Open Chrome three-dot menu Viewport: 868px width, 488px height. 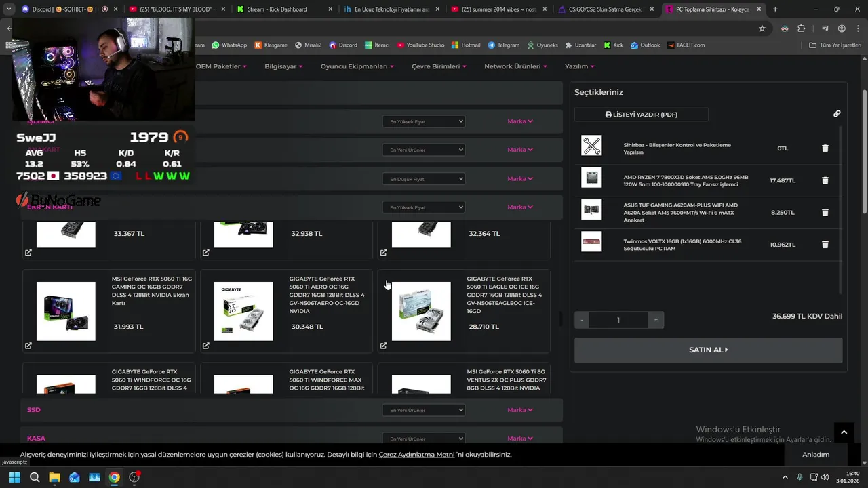(x=856, y=28)
